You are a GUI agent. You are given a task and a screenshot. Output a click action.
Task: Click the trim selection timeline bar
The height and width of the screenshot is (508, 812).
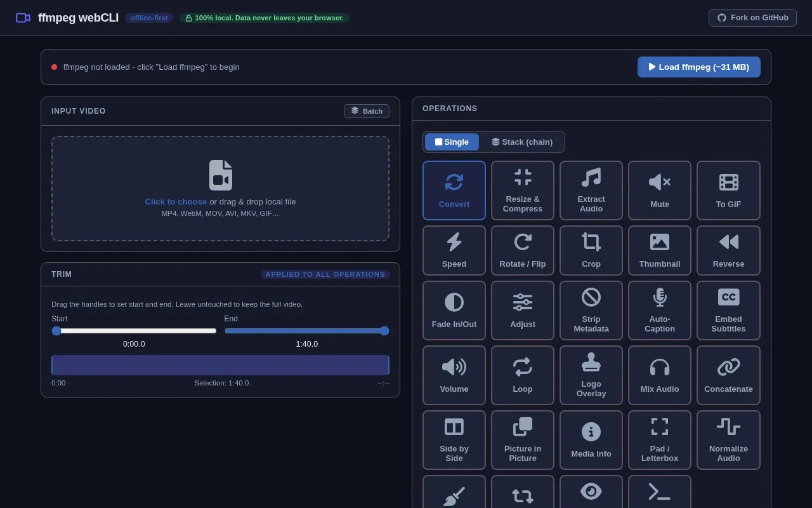[220, 365]
